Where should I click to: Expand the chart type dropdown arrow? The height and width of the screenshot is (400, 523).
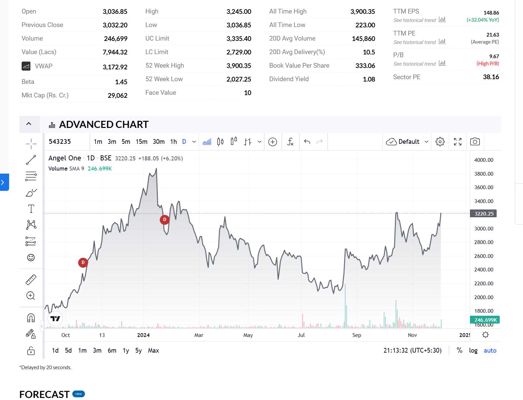pyautogui.click(x=259, y=142)
